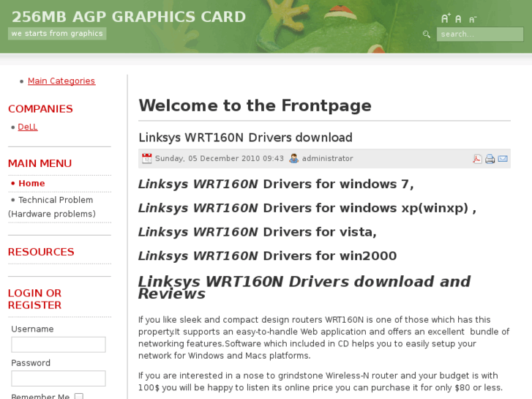Screen dimensions: 532x399
Task: Click 'Drivers for win2000' line
Action: point(267,256)
